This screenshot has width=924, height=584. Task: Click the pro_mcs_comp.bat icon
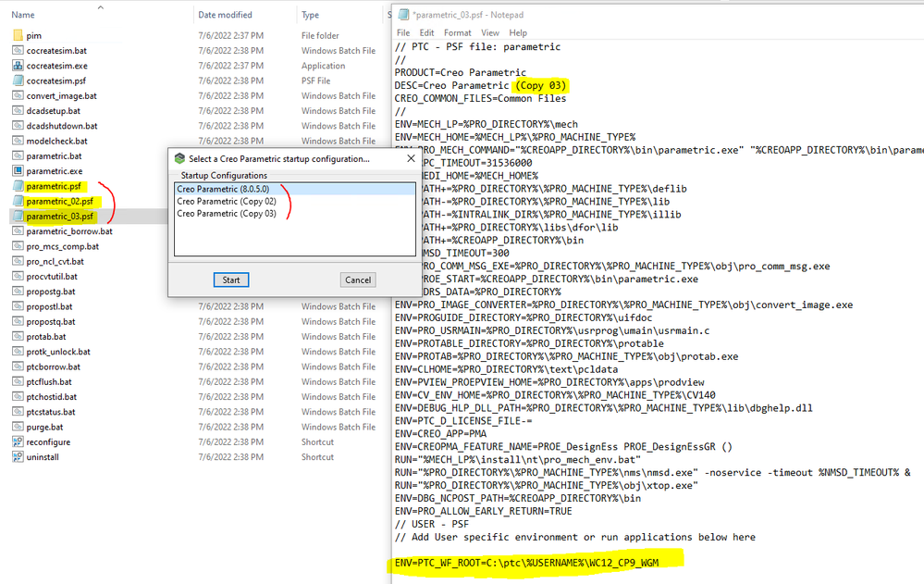click(18, 246)
